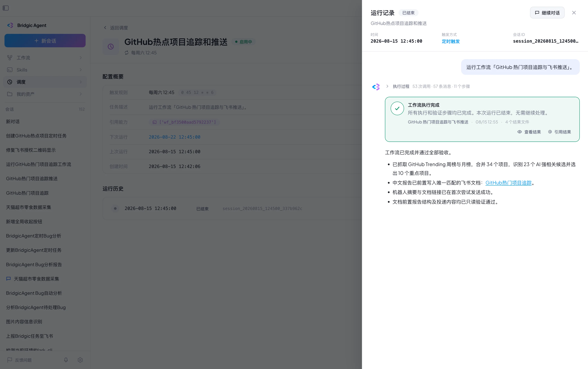588x369 pixels.
Task: Start a new session with 新会话
Action: pos(45,41)
